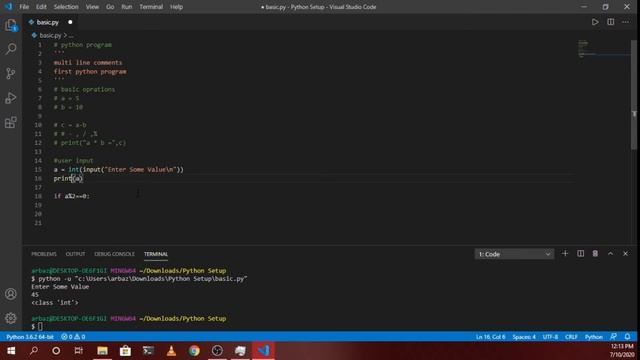Open the Source Control view
This screenshot has height=360, width=640.
[11, 73]
